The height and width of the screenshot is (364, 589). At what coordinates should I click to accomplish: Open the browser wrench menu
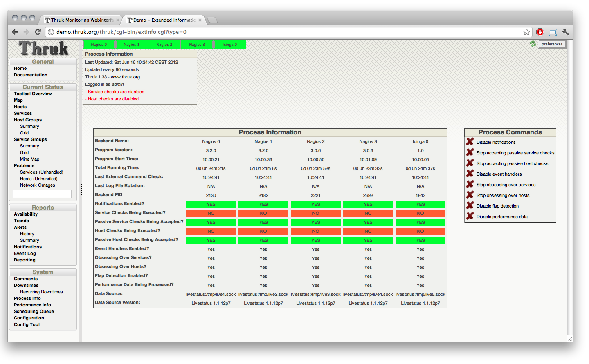566,32
